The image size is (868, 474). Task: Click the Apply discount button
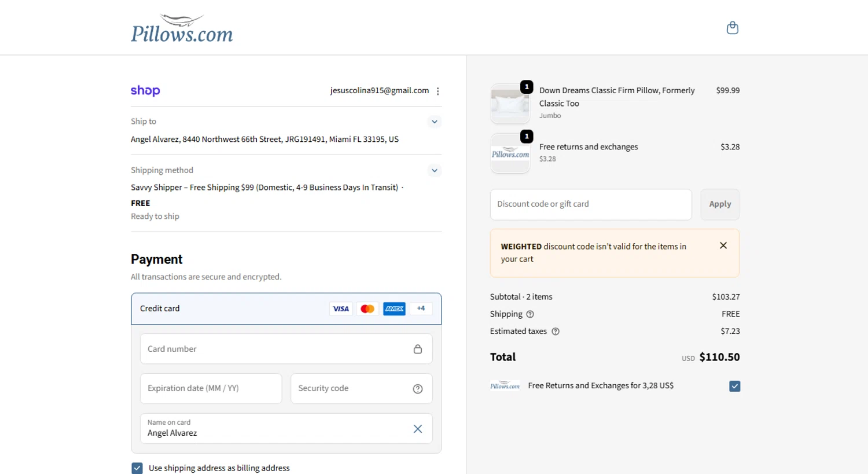pos(720,204)
